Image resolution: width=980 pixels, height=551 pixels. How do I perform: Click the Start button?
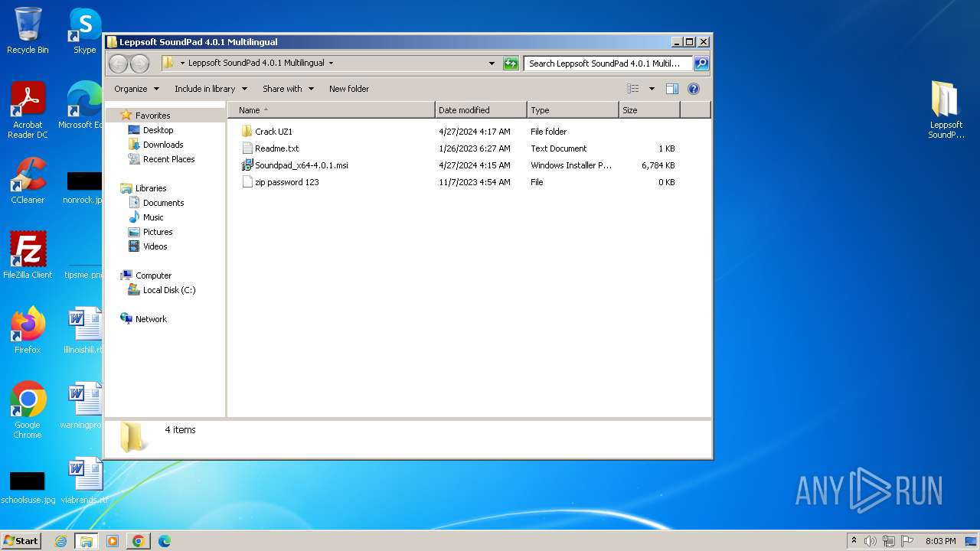[21, 540]
